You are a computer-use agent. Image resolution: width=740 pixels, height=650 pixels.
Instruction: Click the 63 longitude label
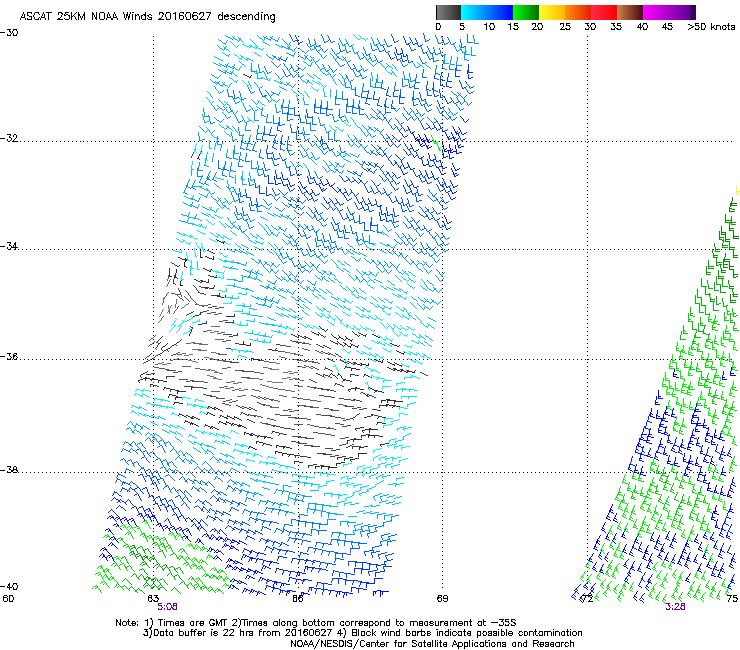(x=153, y=599)
